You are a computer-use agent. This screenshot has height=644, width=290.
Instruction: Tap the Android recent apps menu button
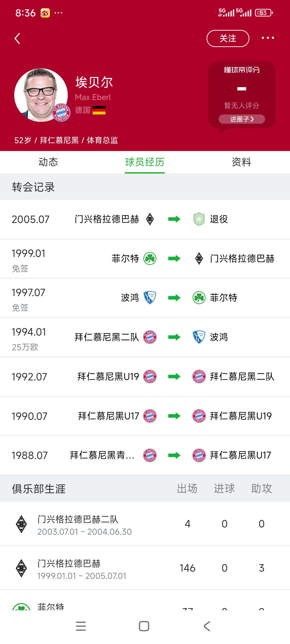[81, 626]
